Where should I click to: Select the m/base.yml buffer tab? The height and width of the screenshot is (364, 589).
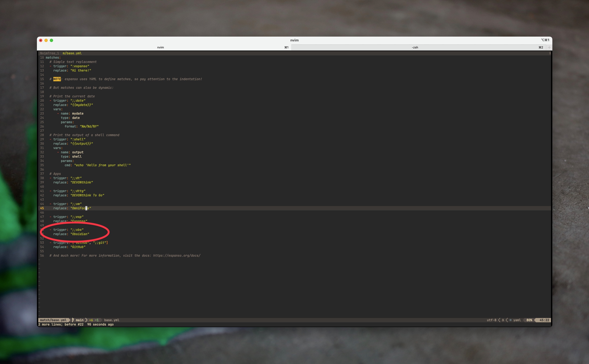coord(72,53)
